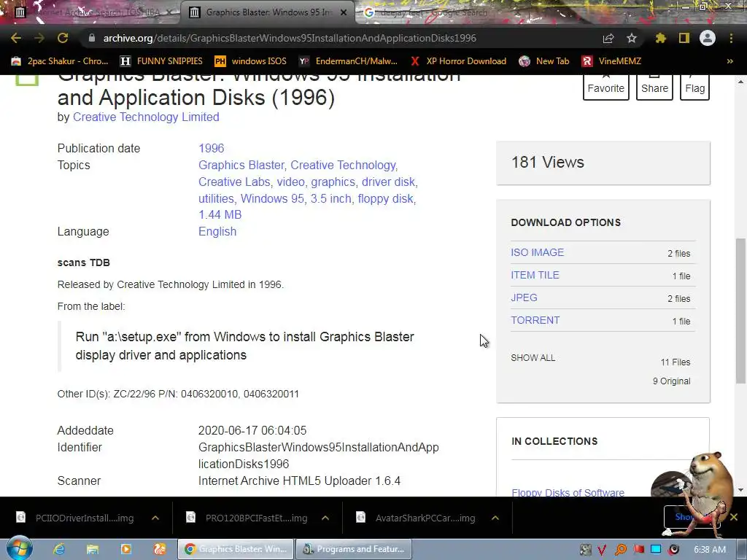747x560 pixels.
Task: Show more bookmarks chevron
Action: 729,61
